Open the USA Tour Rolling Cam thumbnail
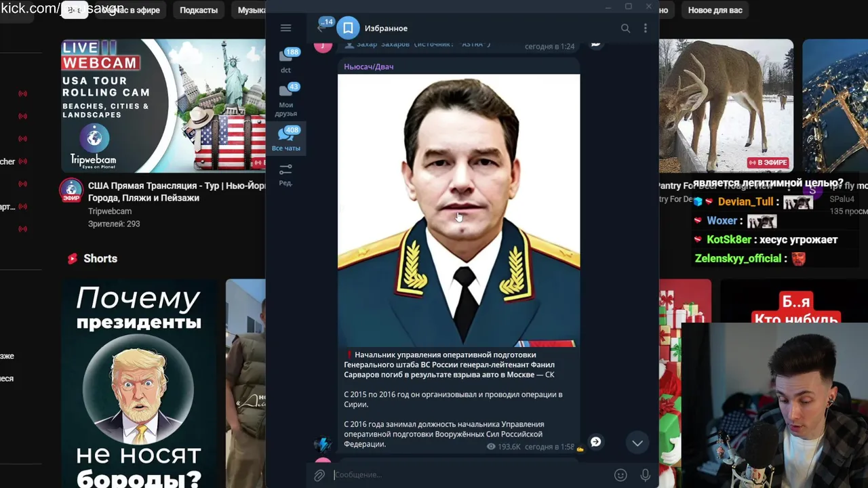This screenshot has width=868, height=488. pos(163,105)
